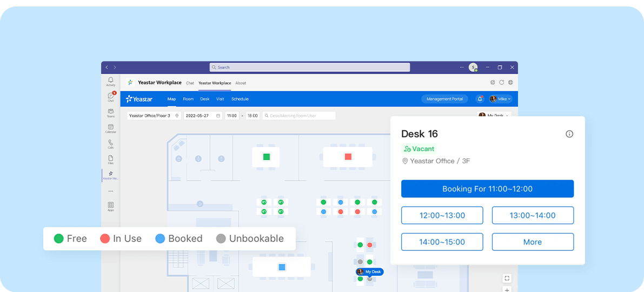Image resolution: width=644 pixels, height=292 pixels.
Task: Click the Desk 16 title
Action: point(420,134)
